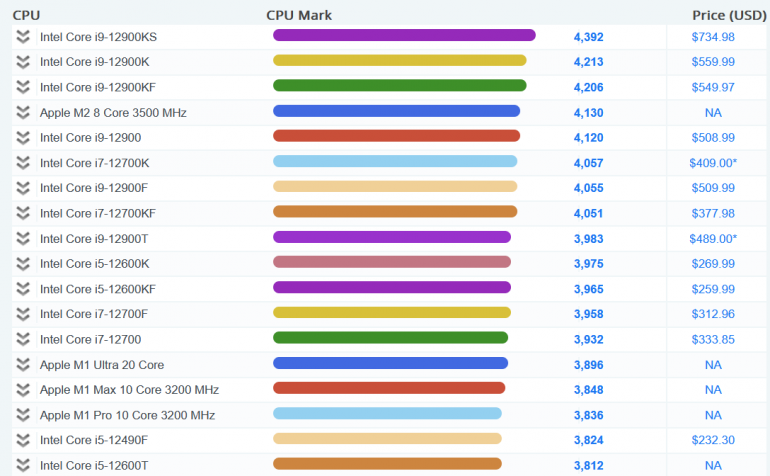The image size is (770, 476).
Task: Click the purple bar for i9-12900KS
Action: click(x=404, y=35)
